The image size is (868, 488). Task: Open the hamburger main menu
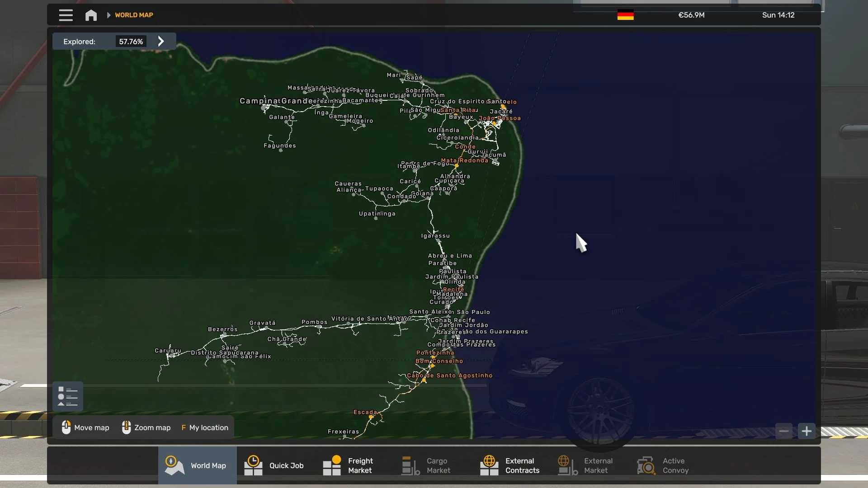tap(66, 15)
